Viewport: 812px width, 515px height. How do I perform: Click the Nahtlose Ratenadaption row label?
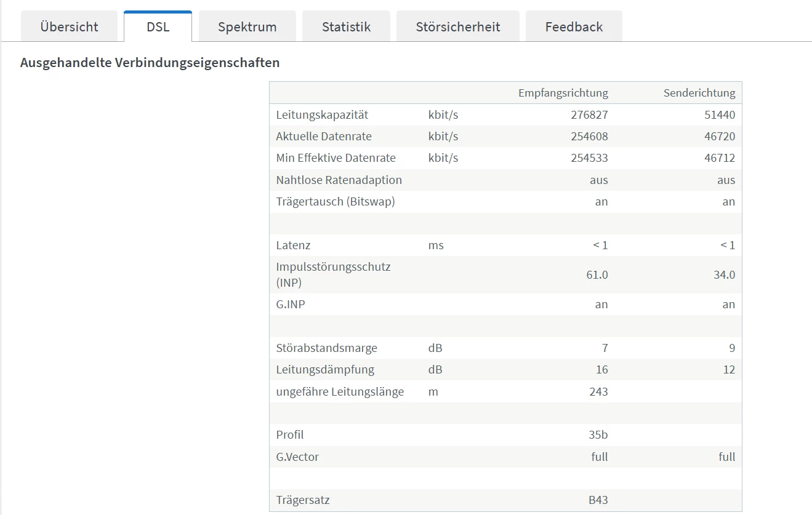[339, 180]
